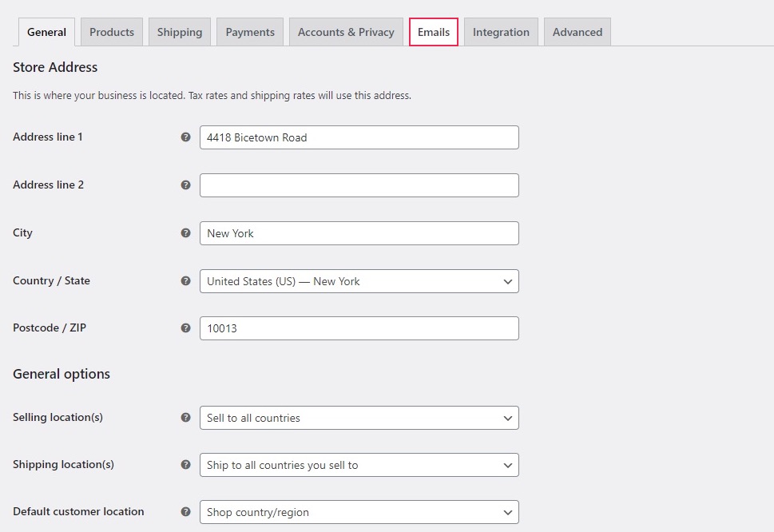Expand the Selling location(s) dropdown
The height and width of the screenshot is (532, 774).
click(x=359, y=418)
